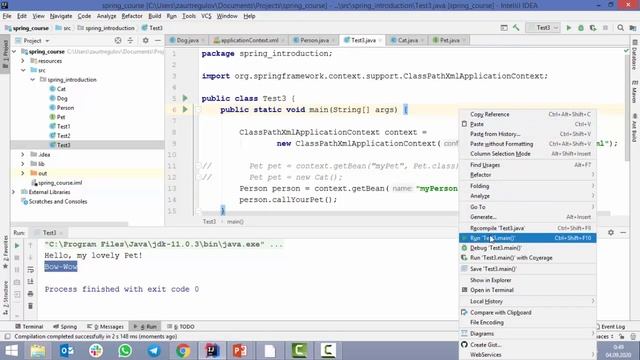Switch to Dog.java editor tab

(187, 40)
